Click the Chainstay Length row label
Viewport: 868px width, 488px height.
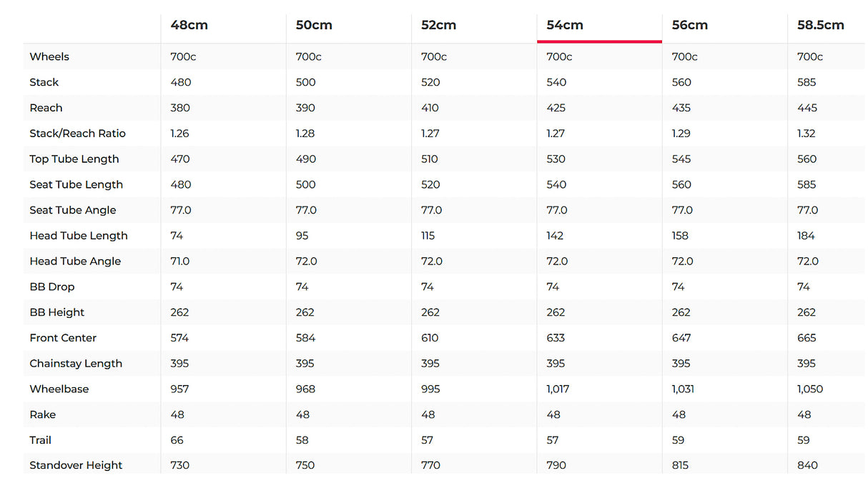[76, 364]
